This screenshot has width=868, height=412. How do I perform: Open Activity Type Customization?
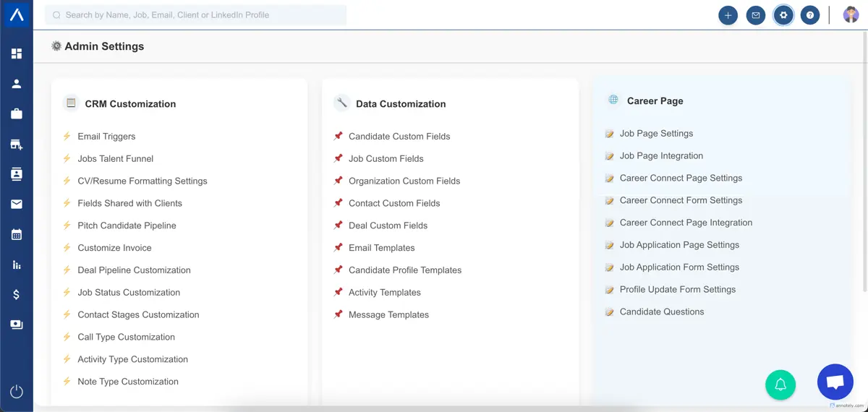point(133,359)
